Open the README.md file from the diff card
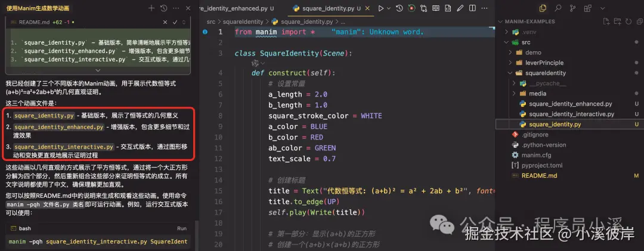Screen dimensions: 644x251 35,22
